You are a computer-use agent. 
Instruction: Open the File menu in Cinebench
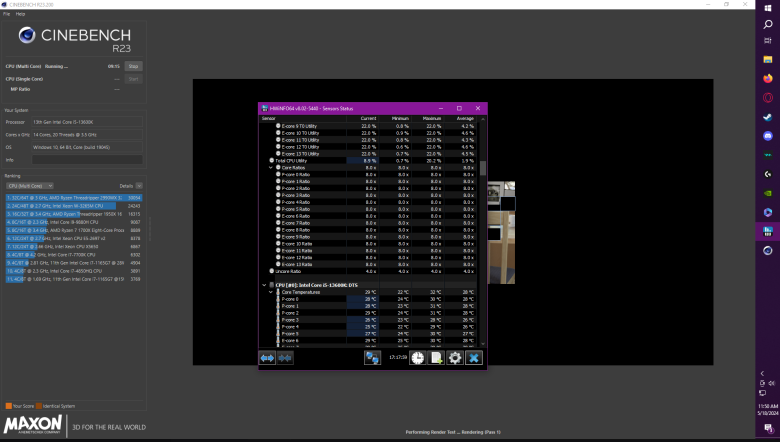6,14
